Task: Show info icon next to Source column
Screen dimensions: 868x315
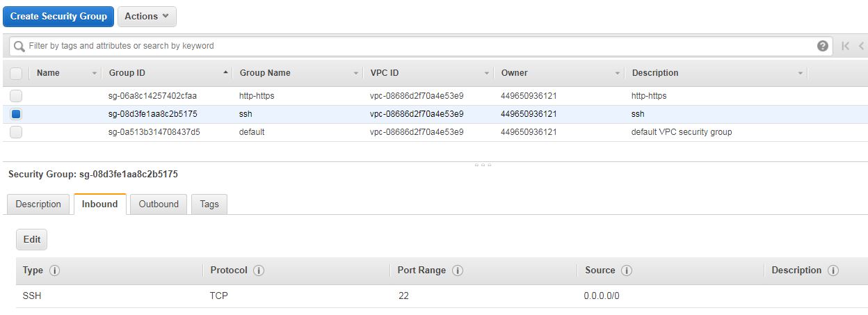Action: click(x=626, y=270)
